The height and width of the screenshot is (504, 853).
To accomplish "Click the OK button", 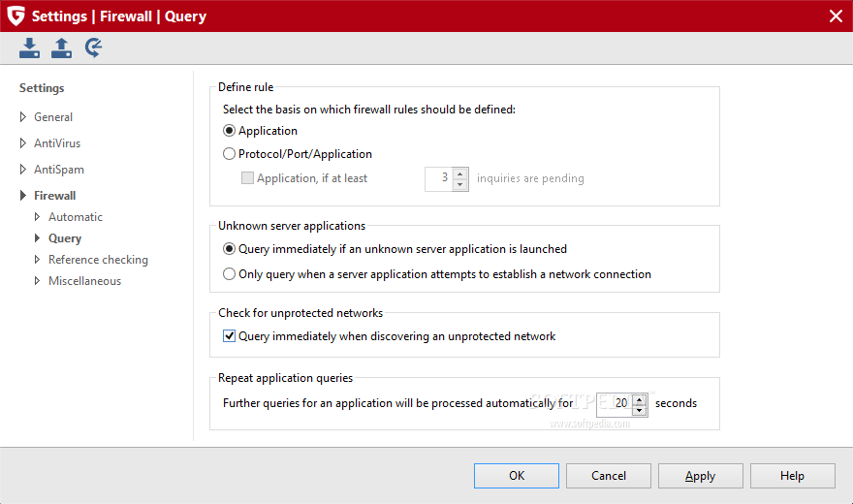I will pos(517,476).
